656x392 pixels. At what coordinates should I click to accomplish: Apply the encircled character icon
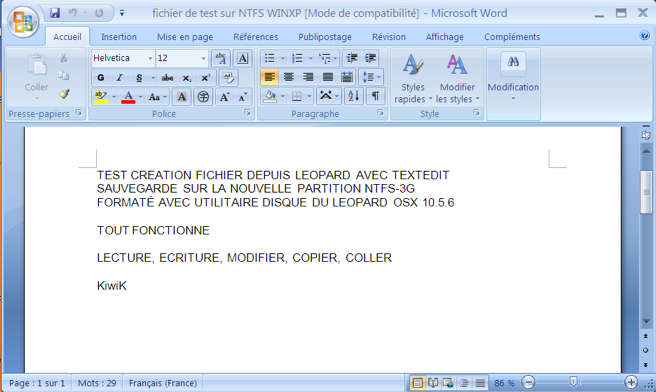[203, 97]
